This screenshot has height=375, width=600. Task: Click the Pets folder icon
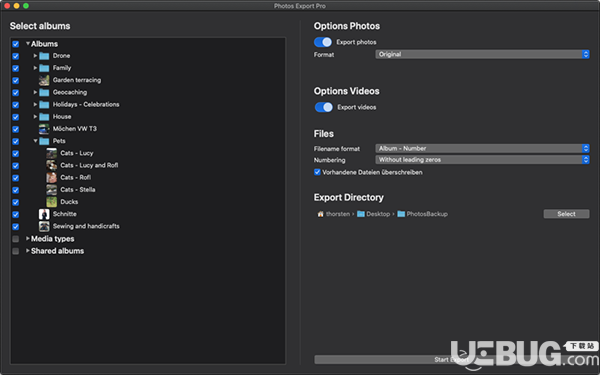tap(44, 141)
